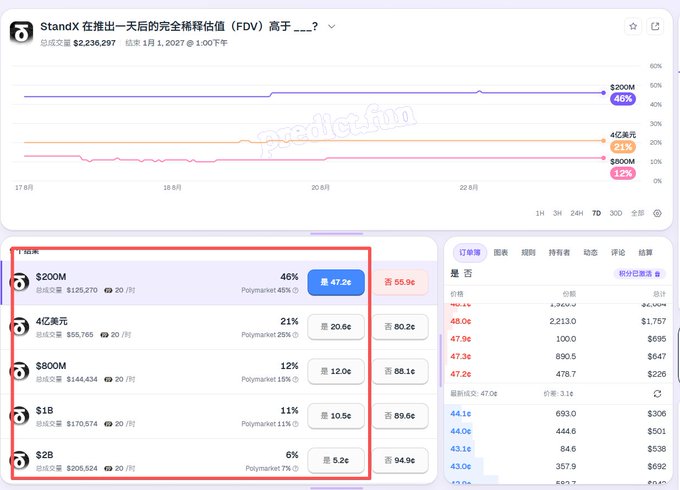Open the 结算 tab
Image resolution: width=680 pixels, height=490 pixels.
coord(645,252)
